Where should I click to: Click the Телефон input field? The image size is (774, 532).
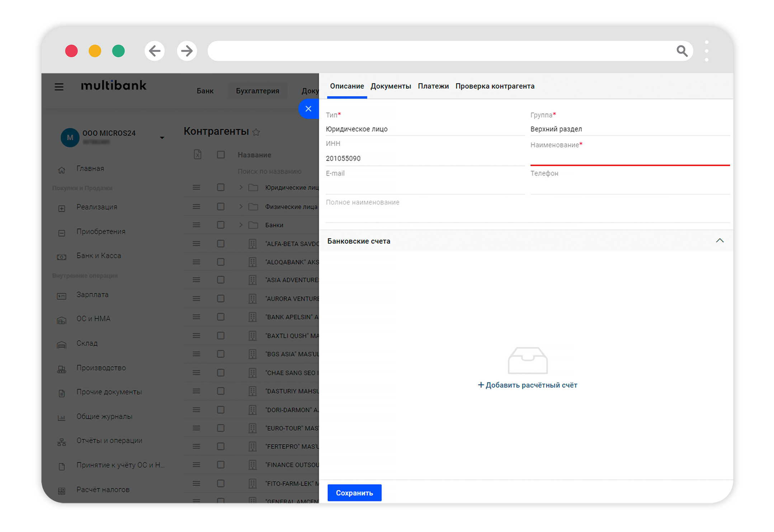click(x=630, y=187)
